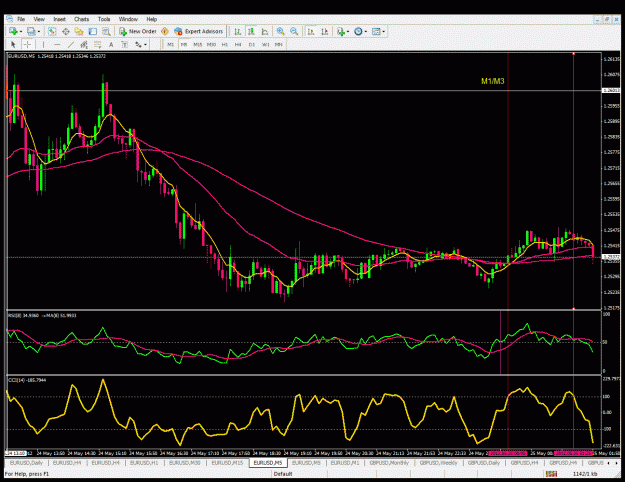This screenshot has height=482, width=625.
Task: Switch to the GBPUSD,Monthly chart tab
Action: pyautogui.click(x=389, y=463)
